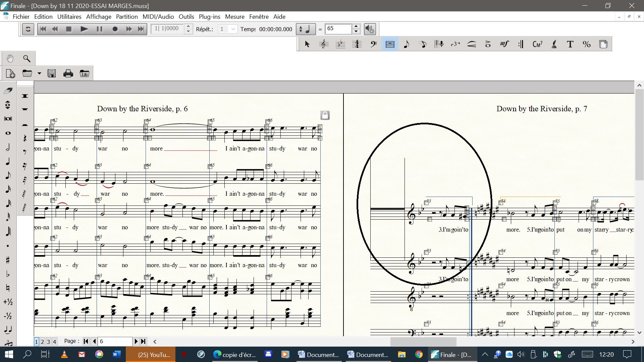Expand the open-file folder dropdown arrow

[39, 73]
